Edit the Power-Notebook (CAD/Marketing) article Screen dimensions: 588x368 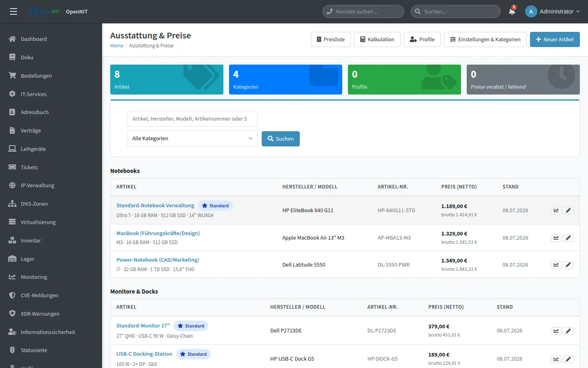click(568, 265)
